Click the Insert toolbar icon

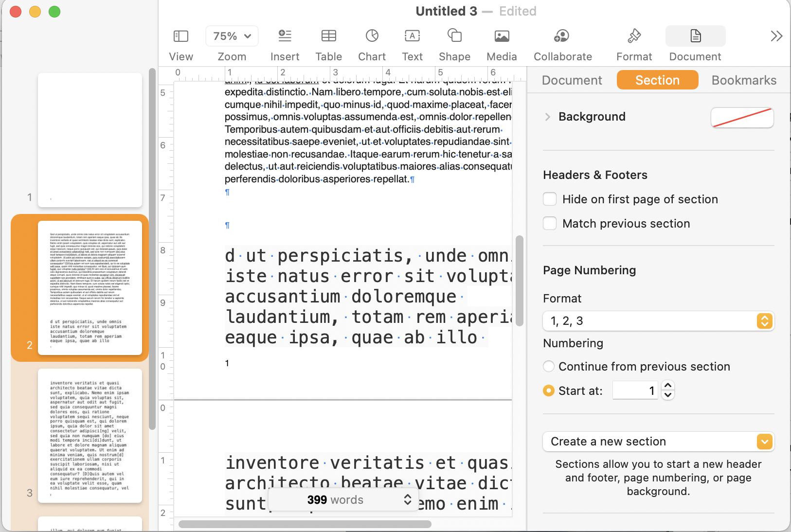[x=285, y=36]
